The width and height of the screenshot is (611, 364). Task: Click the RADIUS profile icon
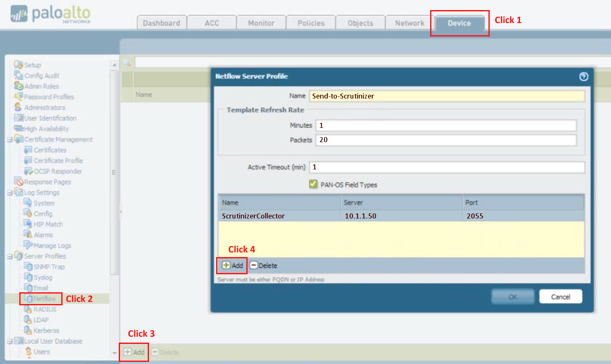coord(28,309)
